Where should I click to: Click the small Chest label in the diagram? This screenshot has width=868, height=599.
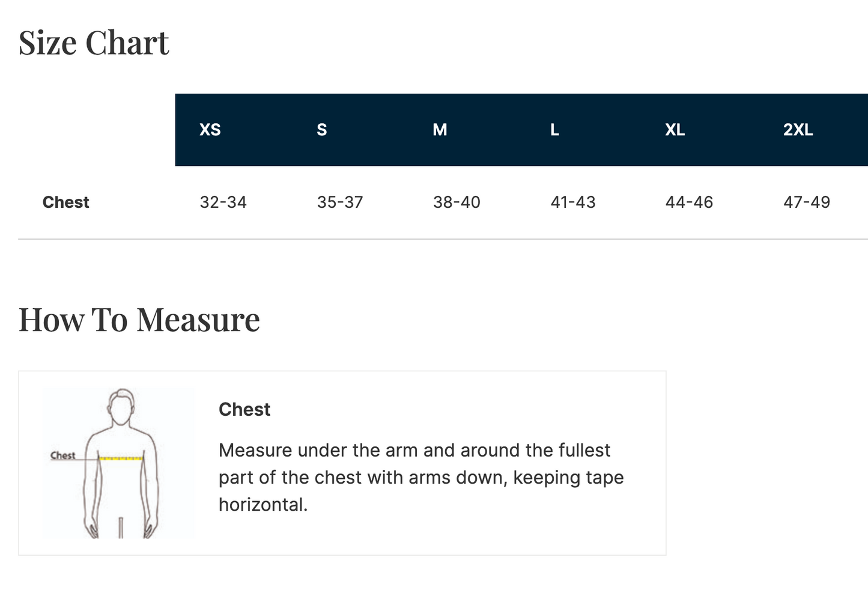pos(63,455)
